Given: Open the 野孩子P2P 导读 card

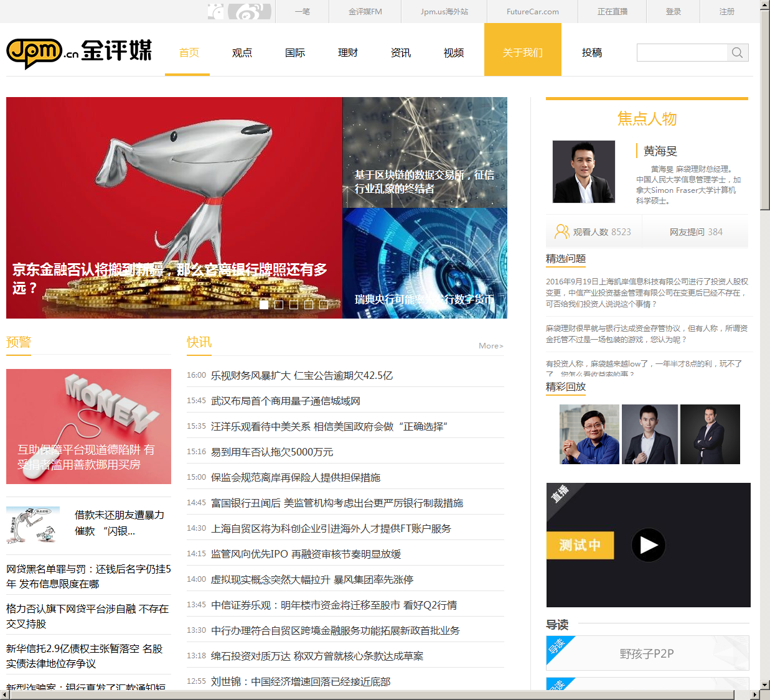Looking at the screenshot, I should click(647, 653).
